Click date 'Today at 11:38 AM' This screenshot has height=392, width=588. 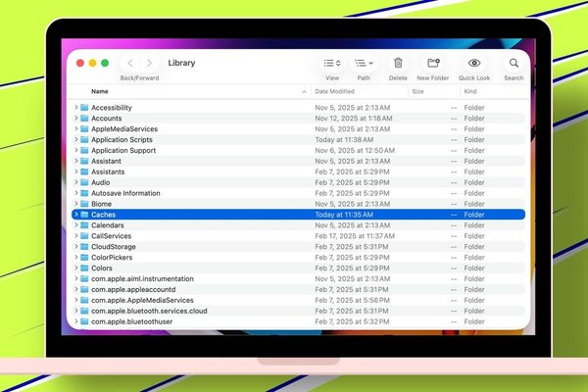[344, 139]
